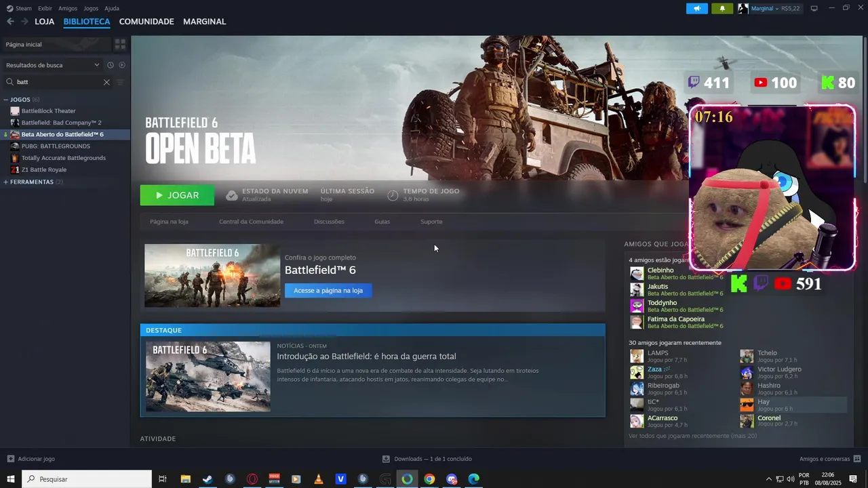Image resolution: width=868 pixels, height=488 pixels.
Task: Open the green notifications bell
Action: [x=722, y=9]
